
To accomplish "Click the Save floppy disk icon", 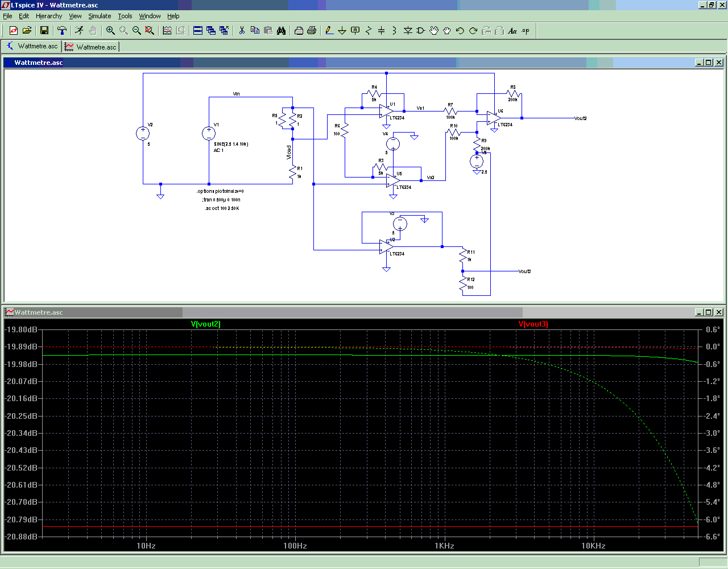I will point(44,31).
